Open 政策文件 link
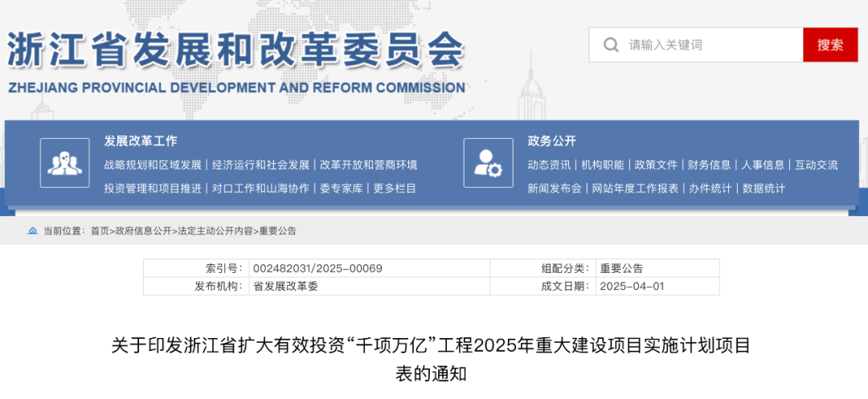868x399 pixels. pos(656,165)
